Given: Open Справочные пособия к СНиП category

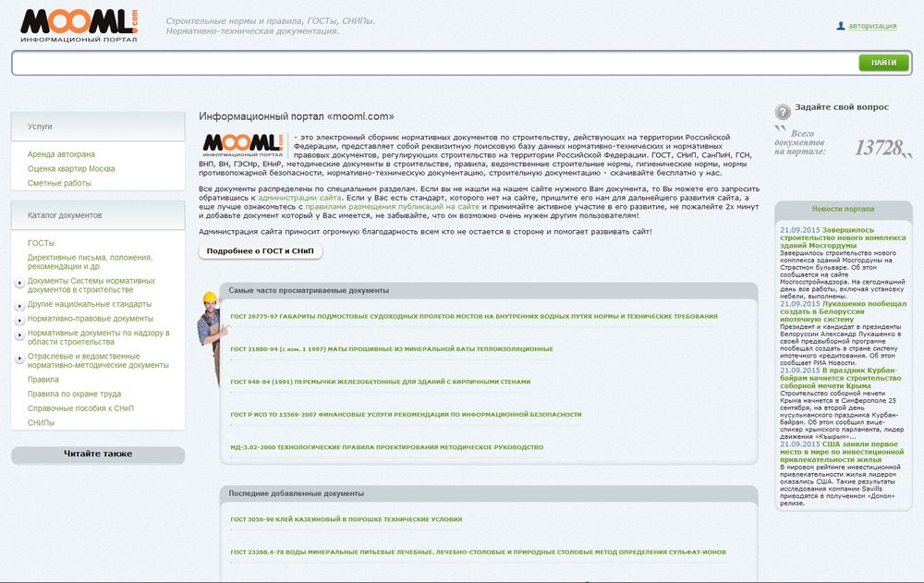Looking at the screenshot, I should (x=80, y=408).
